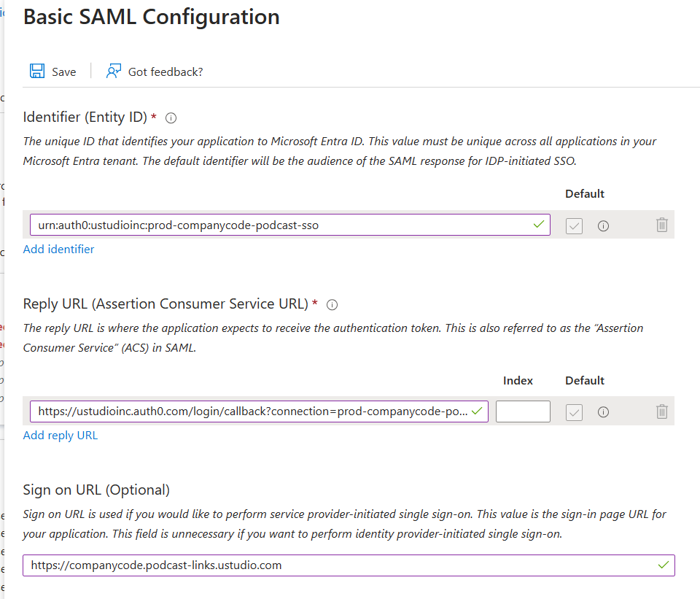
Task: Focus the Sign on URL text field
Action: point(349,565)
